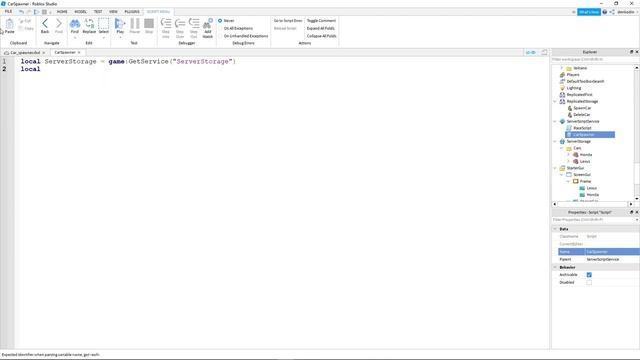
Task: Switch to the PLUGINS ribbon tab
Action: pyautogui.click(x=132, y=12)
